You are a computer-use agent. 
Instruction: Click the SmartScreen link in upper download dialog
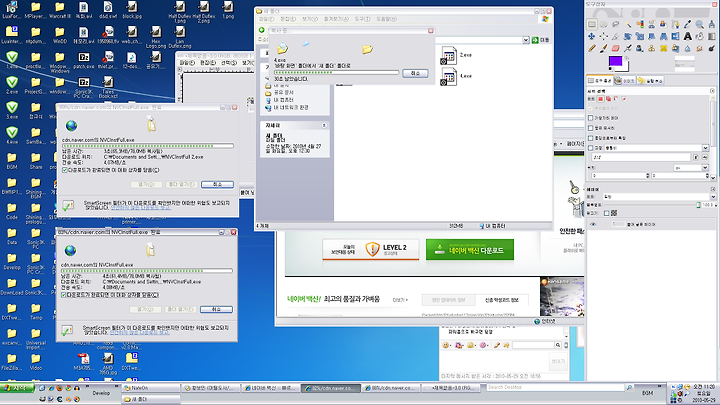click(x=141, y=208)
